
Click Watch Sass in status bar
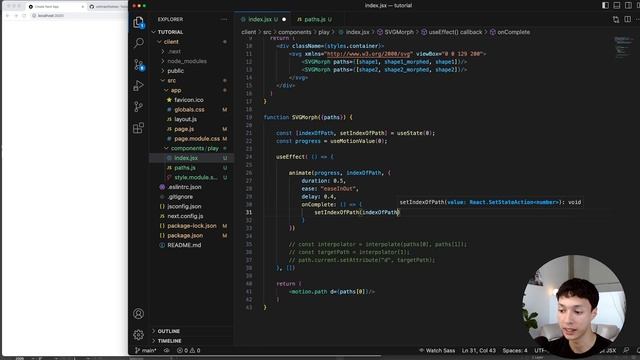(x=437, y=350)
